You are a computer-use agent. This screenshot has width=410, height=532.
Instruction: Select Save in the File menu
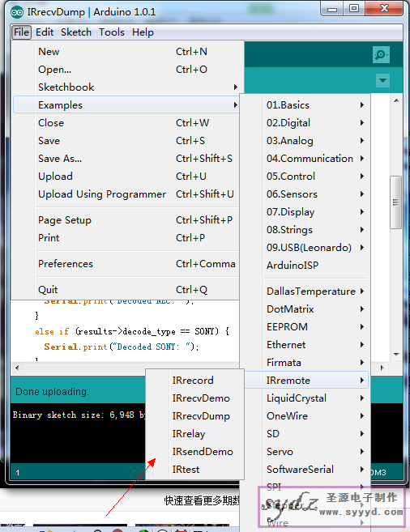(126, 141)
